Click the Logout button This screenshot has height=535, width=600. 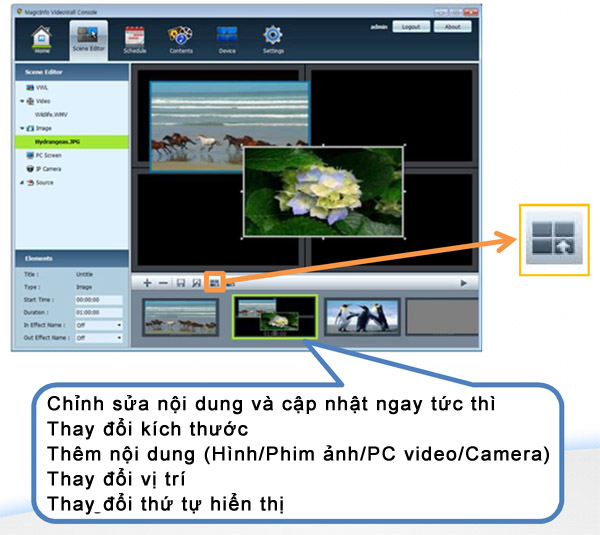[411, 27]
